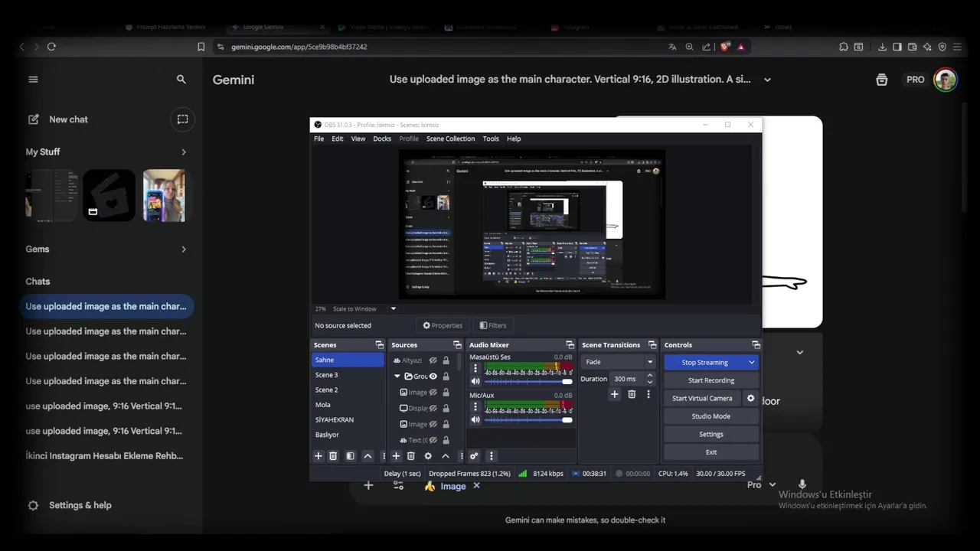Screen dimensions: 980x551
Task: Mute Masaüstü Ses speaker icon
Action: (475, 381)
